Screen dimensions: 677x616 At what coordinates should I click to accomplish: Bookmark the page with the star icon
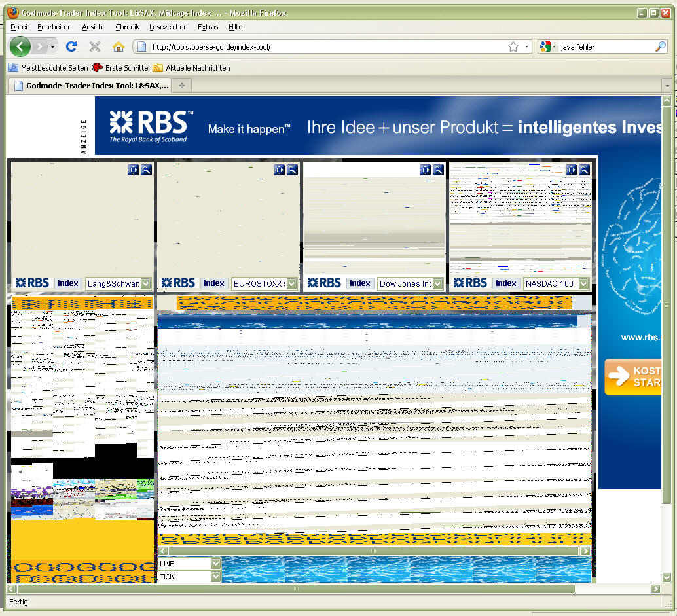[513, 46]
